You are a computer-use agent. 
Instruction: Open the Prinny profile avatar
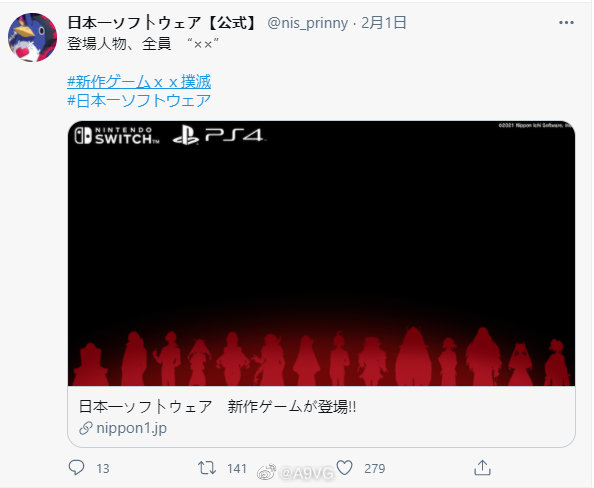[33, 38]
